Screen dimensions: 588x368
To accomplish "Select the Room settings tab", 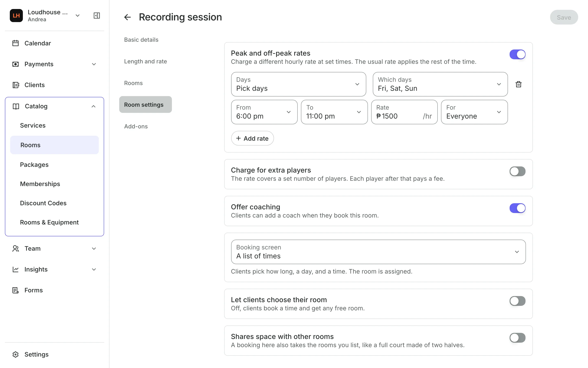I will [146, 104].
